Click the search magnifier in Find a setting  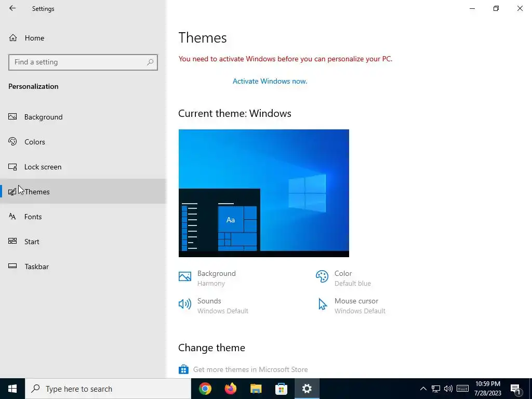[150, 62]
